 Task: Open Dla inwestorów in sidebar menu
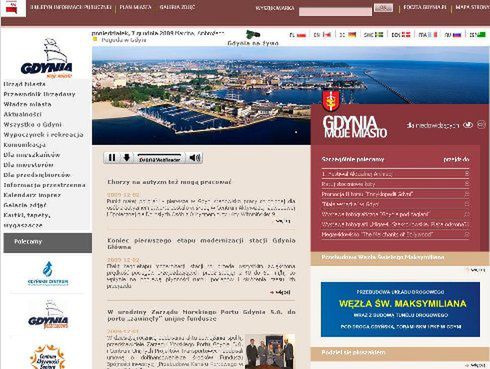28,165
